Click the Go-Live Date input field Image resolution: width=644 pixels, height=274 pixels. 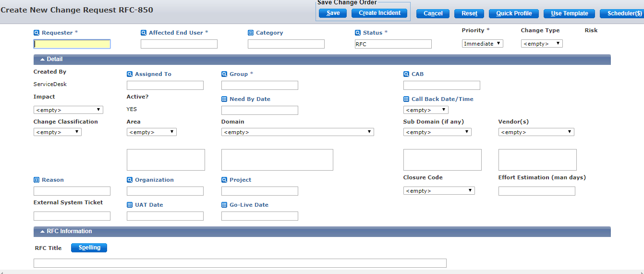260,216
